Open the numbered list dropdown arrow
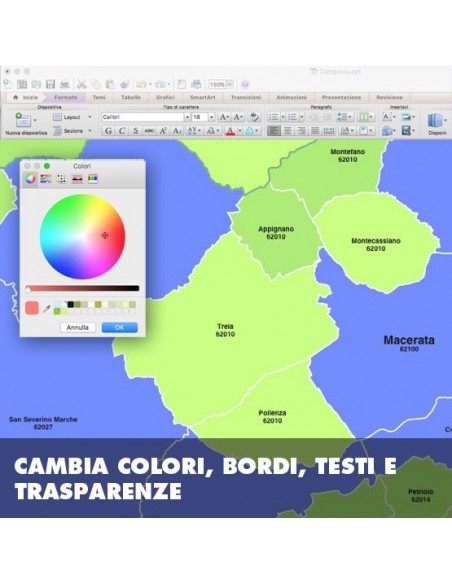Screen dimensions: 452x584 [302, 117]
